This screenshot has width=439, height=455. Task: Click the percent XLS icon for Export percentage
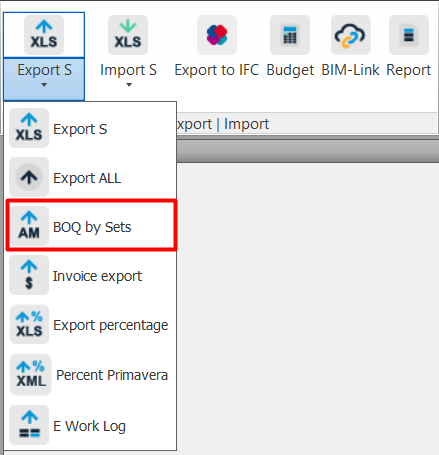coord(29,324)
